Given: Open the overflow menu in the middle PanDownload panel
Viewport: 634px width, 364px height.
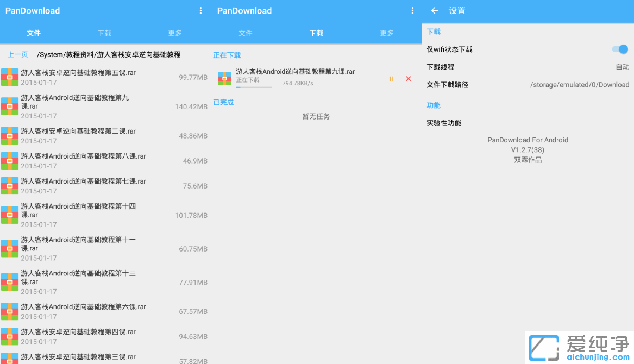Looking at the screenshot, I should (x=412, y=10).
